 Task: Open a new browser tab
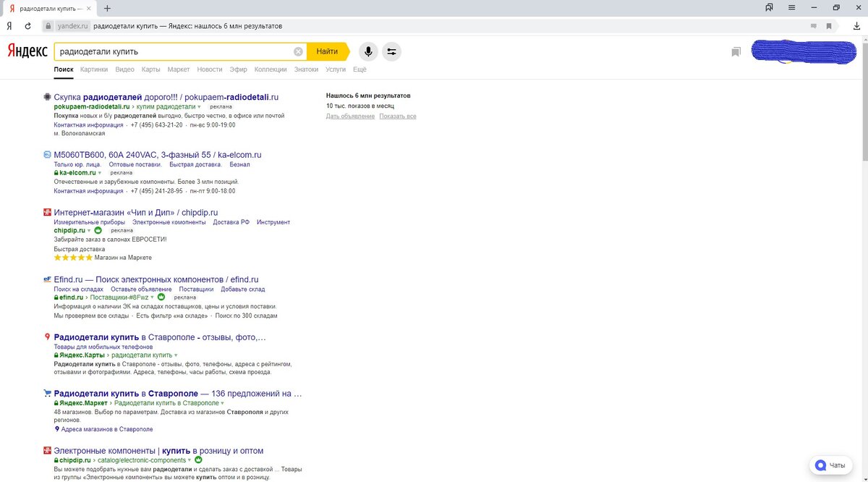(x=107, y=9)
